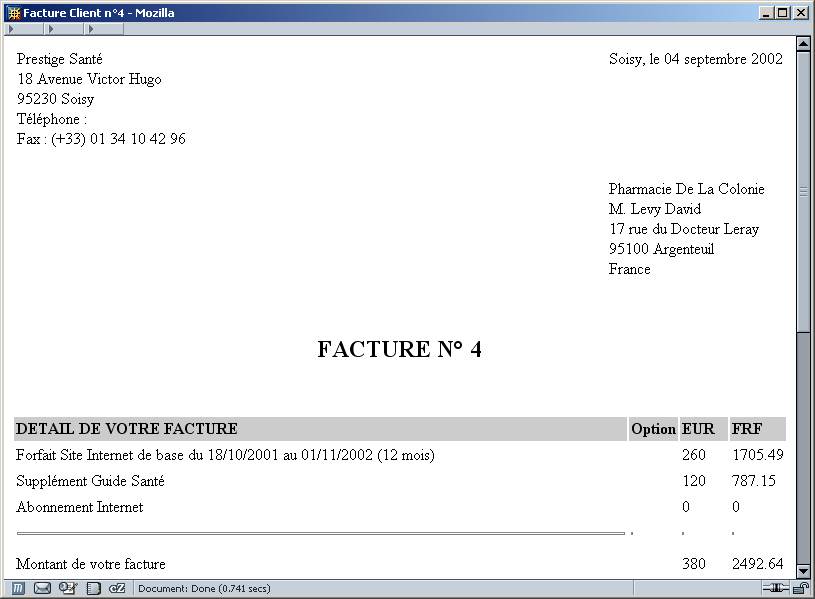Viewport: 815px width, 599px height.
Task: Click the FACTURE N° 4 heading
Action: tap(399, 349)
